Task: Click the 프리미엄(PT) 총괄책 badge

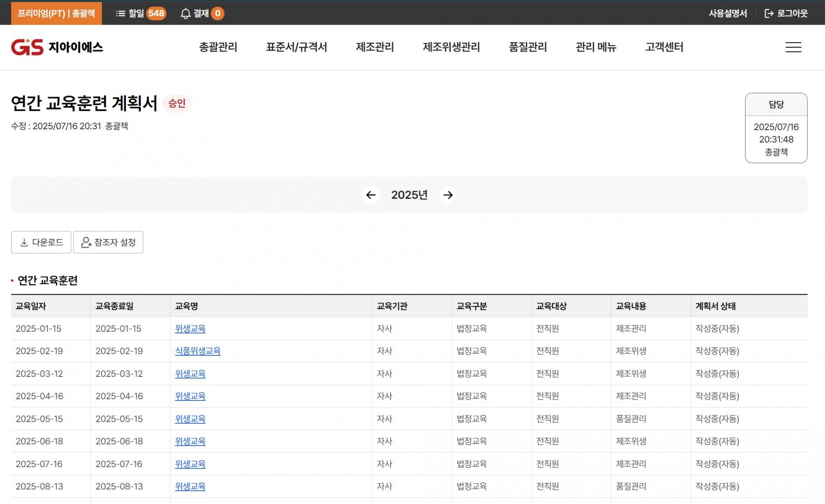Action: tap(56, 14)
